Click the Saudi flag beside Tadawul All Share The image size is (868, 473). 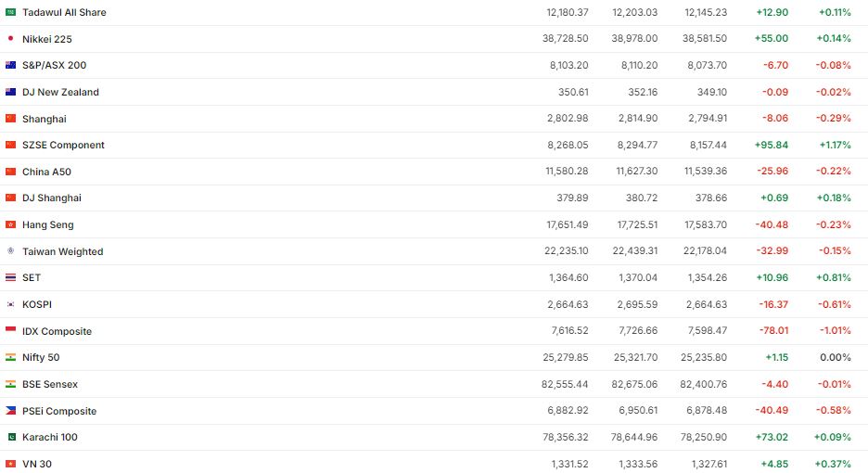tap(10, 13)
